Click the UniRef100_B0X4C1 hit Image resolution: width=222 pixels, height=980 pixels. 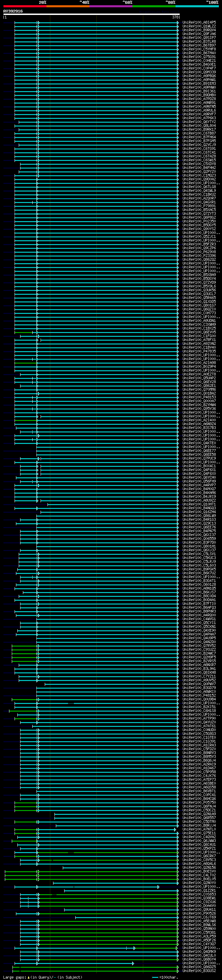click(199, 466)
